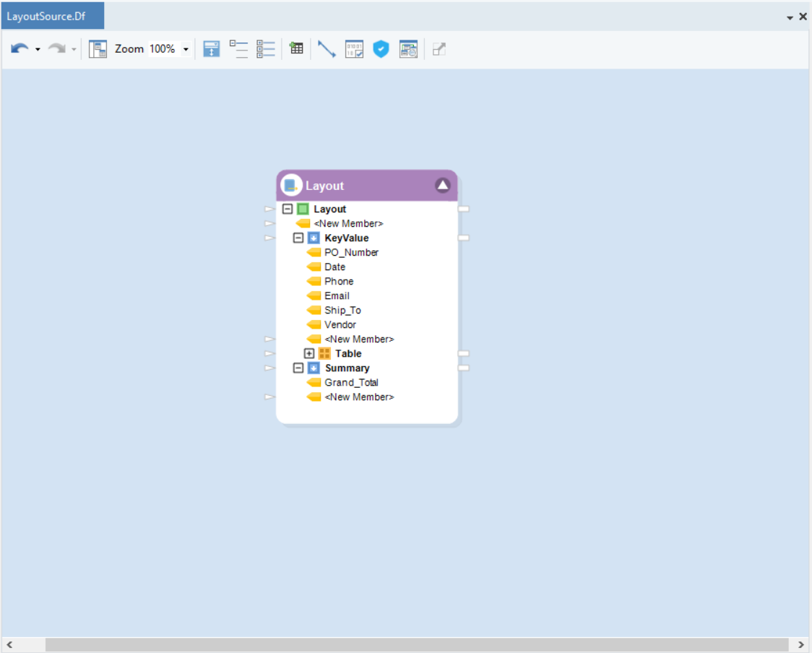Collapse the Layout object with triangle button

point(442,186)
